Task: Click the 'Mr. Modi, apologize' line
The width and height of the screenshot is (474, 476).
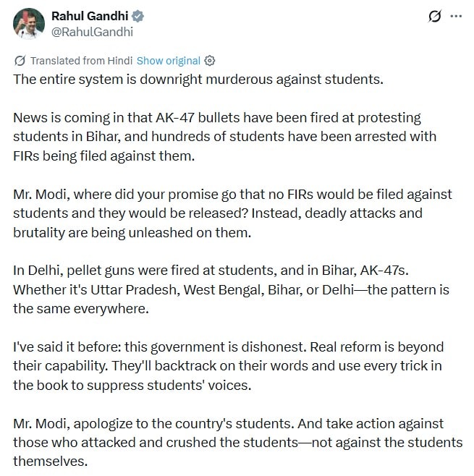Action: pyautogui.click(x=229, y=423)
